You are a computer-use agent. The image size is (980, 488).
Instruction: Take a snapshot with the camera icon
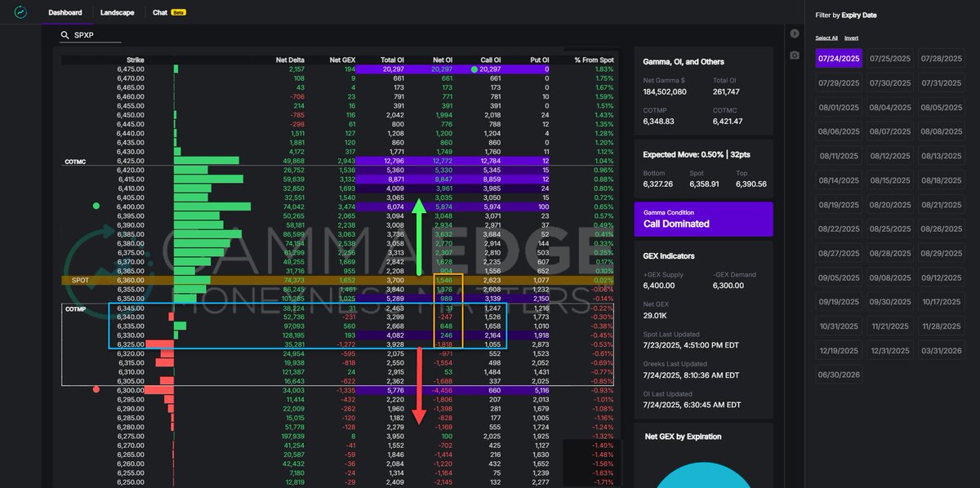pos(794,55)
